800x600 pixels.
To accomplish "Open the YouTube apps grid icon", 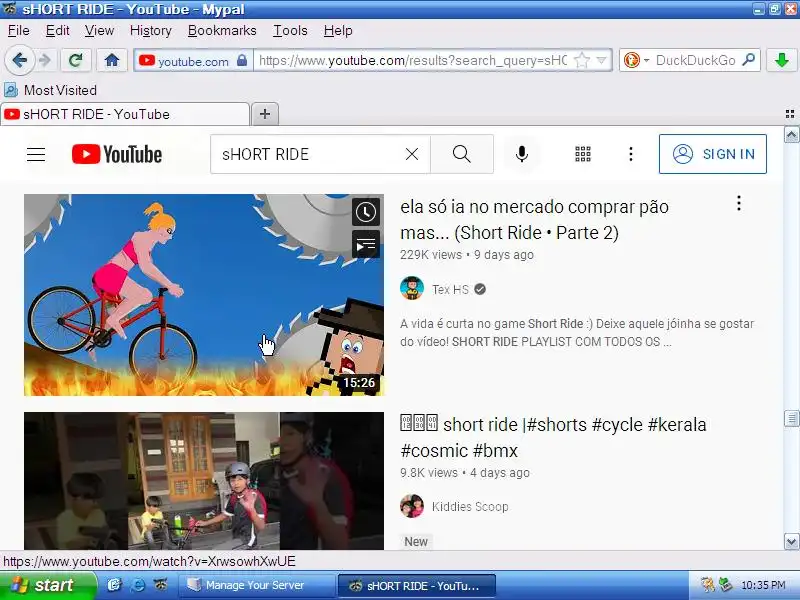I will click(x=583, y=154).
